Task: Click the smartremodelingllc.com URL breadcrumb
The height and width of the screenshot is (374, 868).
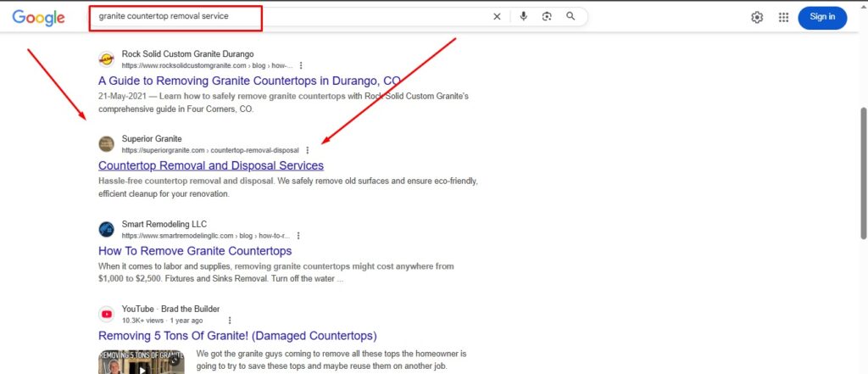Action: tap(205, 236)
